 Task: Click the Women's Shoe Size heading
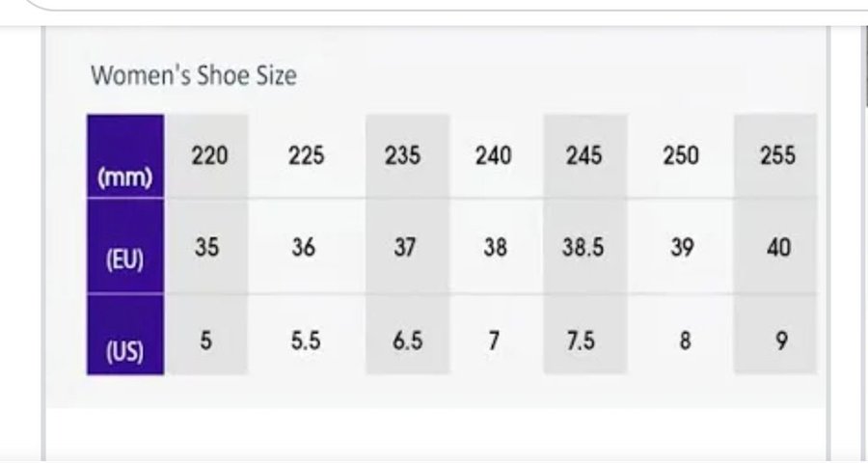[x=193, y=76]
